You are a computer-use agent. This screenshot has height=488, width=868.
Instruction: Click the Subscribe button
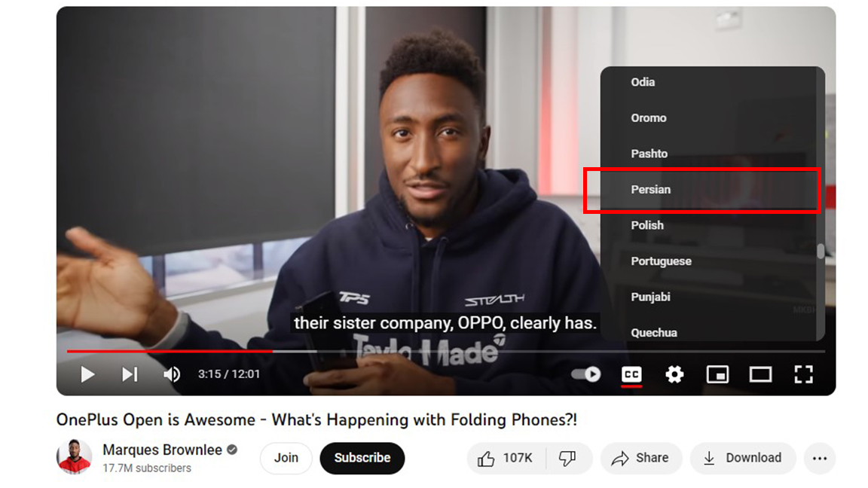click(x=362, y=458)
